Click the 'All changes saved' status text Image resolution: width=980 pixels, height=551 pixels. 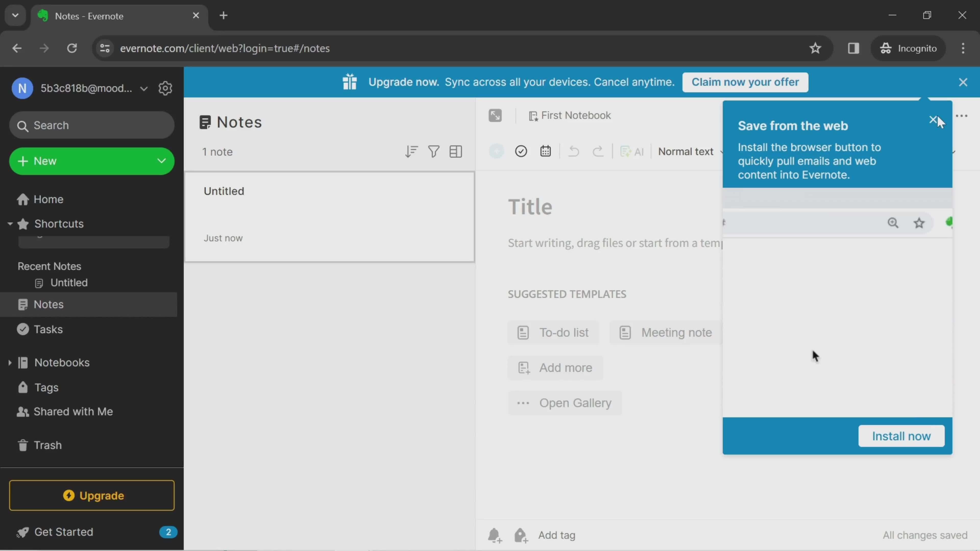point(925,535)
